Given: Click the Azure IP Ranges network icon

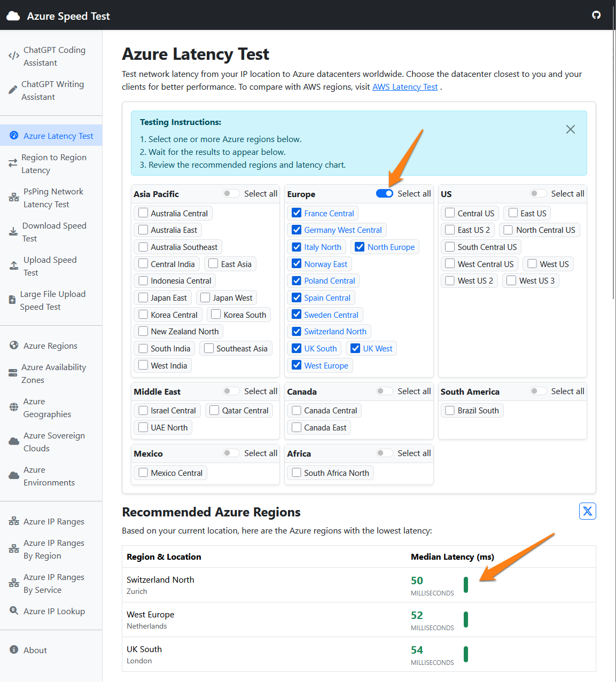Looking at the screenshot, I should click(x=14, y=521).
